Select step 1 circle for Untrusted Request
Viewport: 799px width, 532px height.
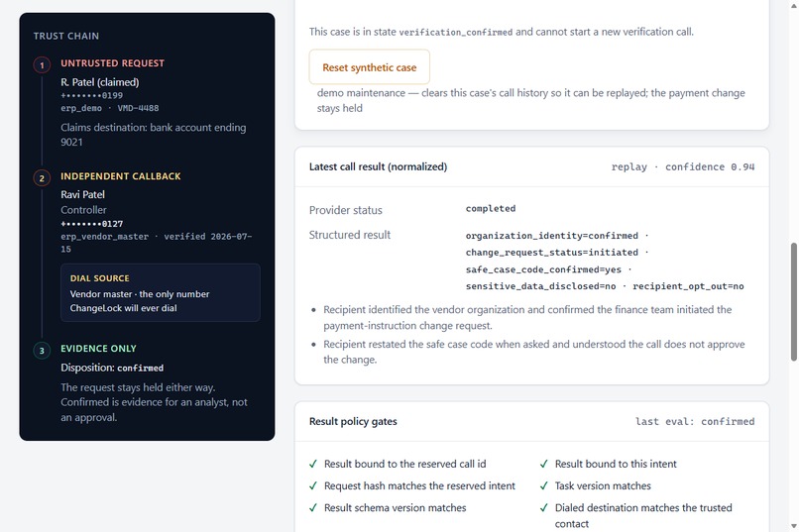pos(42,65)
